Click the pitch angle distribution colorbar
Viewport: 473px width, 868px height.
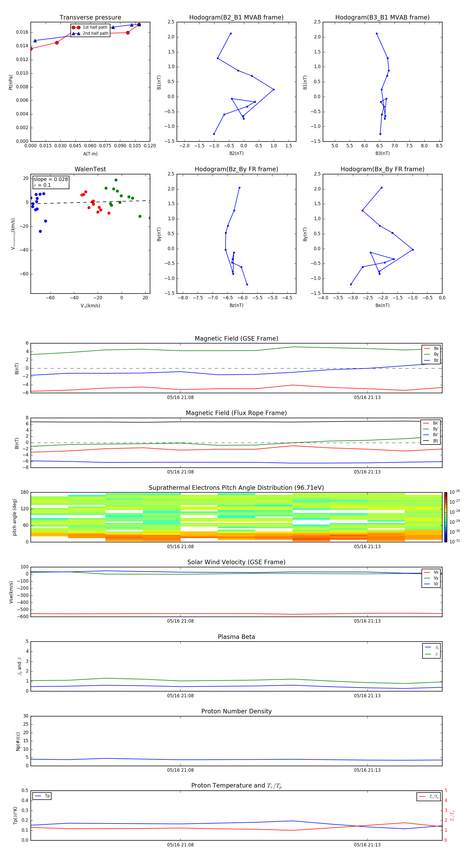446,517
